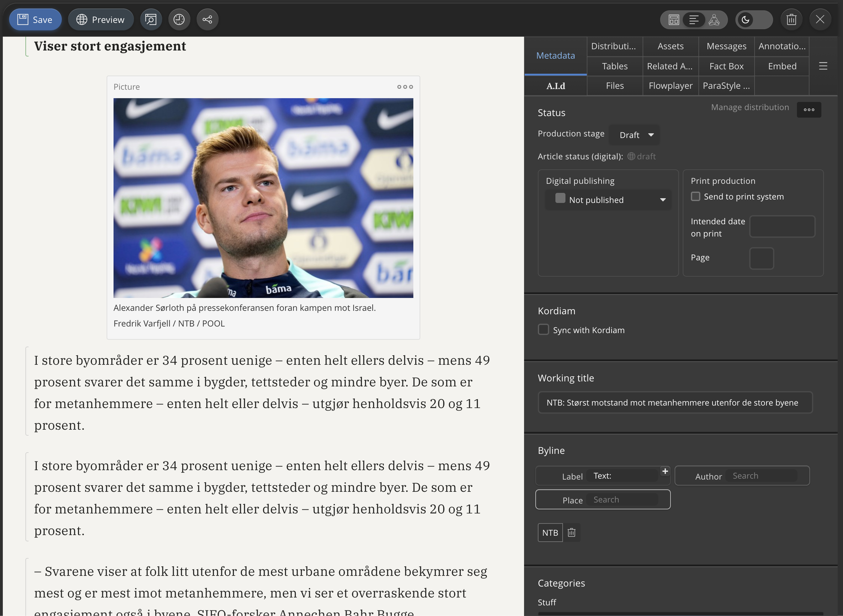This screenshot has width=843, height=616.
Task: Expand the Not published digital publishing dropdown
Action: [608, 200]
